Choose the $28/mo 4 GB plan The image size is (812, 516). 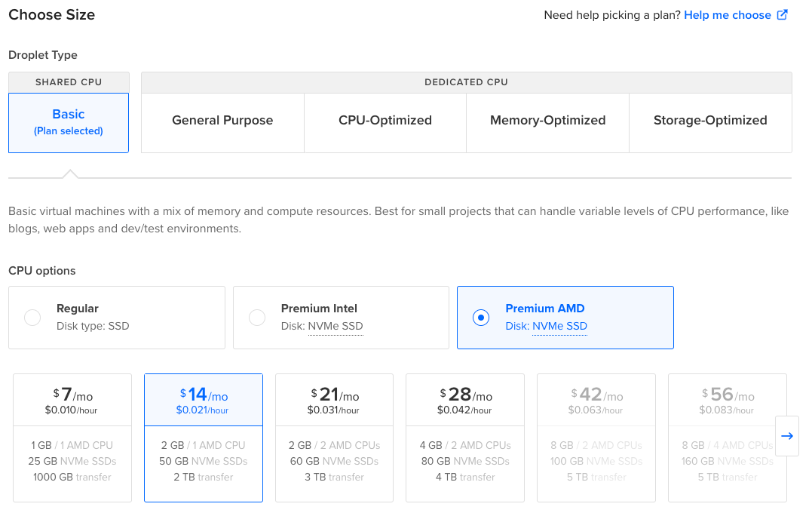[465, 438]
